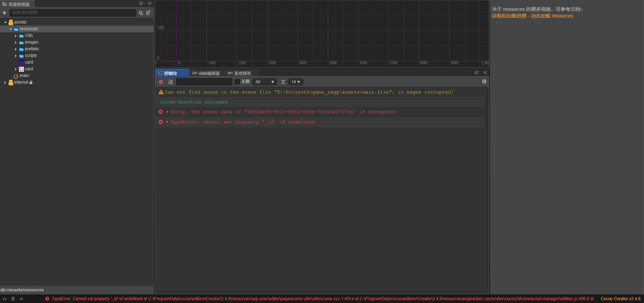Screen dimensions: 644x303
Task: Open the All log type dropdown
Action: (x=265, y=82)
